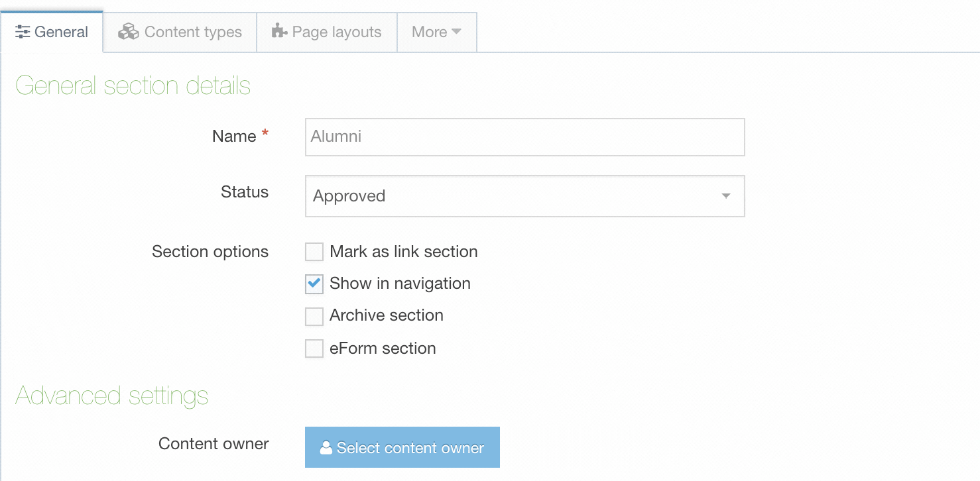Screen dimensions: 980x481
Task: Enable the Mark as link section checkbox
Action: (x=314, y=252)
